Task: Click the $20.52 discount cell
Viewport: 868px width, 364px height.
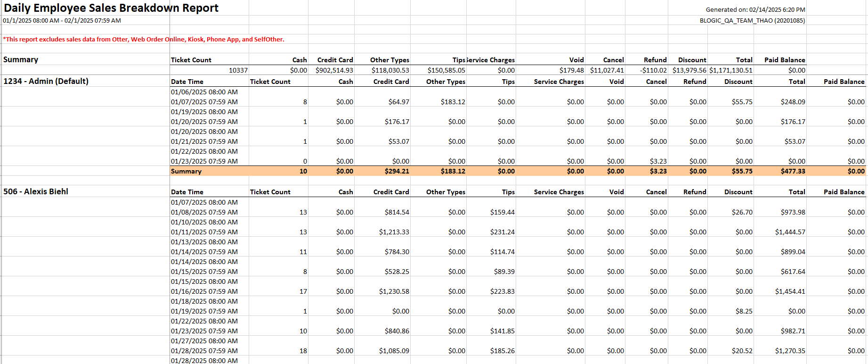Action: click(742, 351)
